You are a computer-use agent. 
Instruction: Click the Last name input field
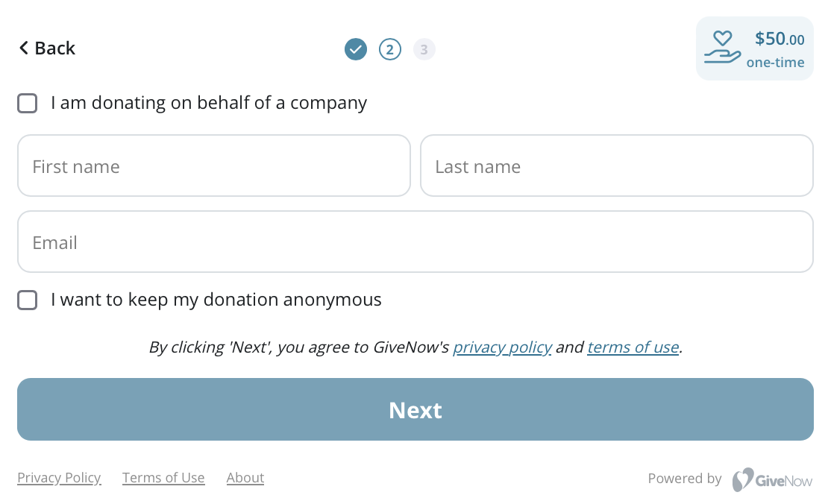617,166
